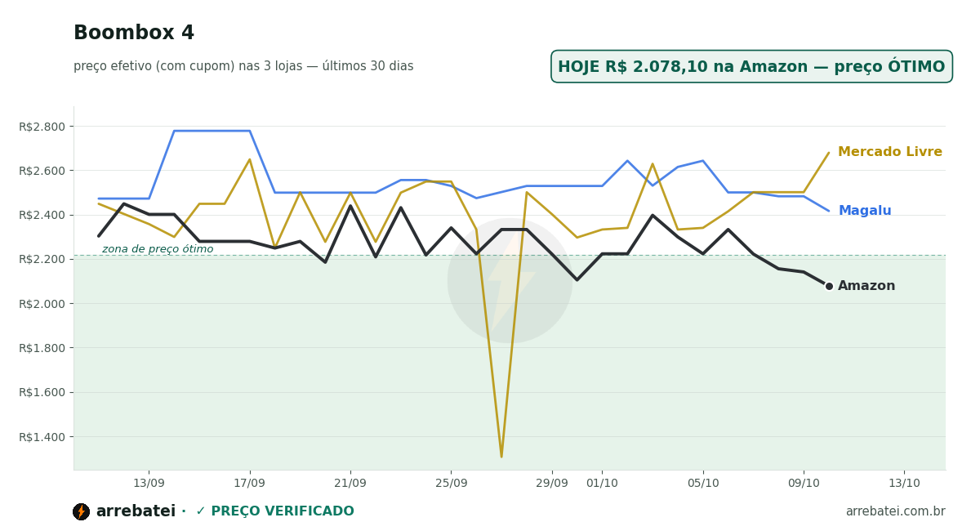Click the 29/09 date tick label
Image resolution: width=980 pixels, height=531 pixels.
click(552, 484)
